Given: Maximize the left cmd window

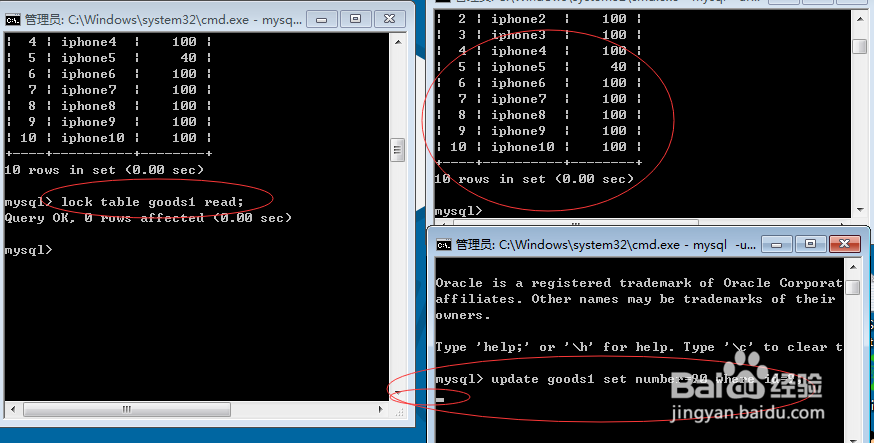Looking at the screenshot, I should pos(355,19).
